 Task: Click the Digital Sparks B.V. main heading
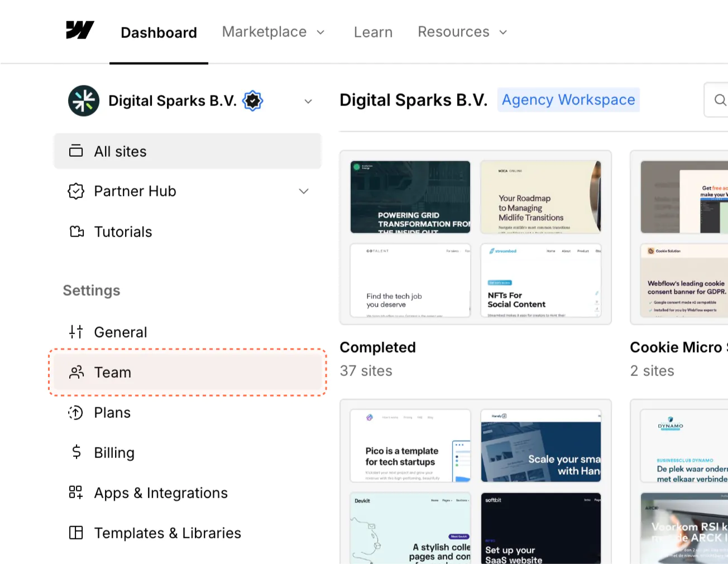click(414, 100)
